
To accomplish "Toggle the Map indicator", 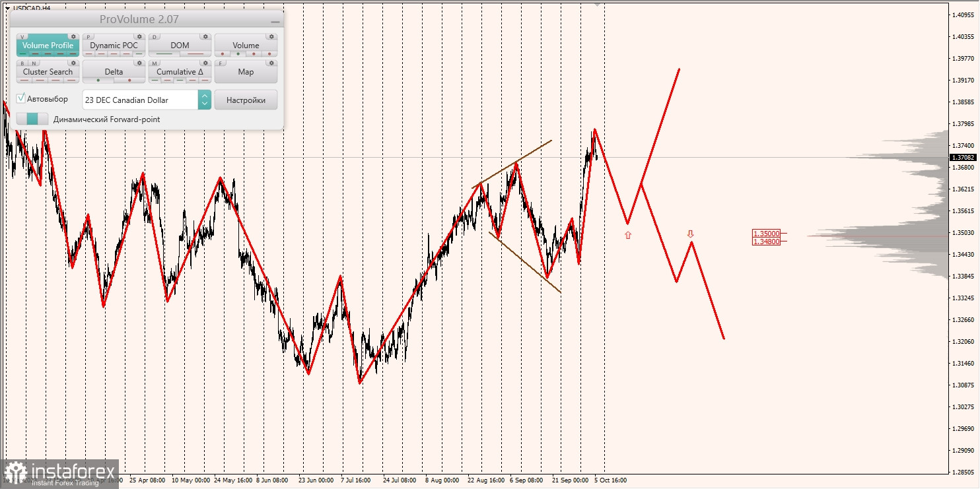I will (246, 72).
